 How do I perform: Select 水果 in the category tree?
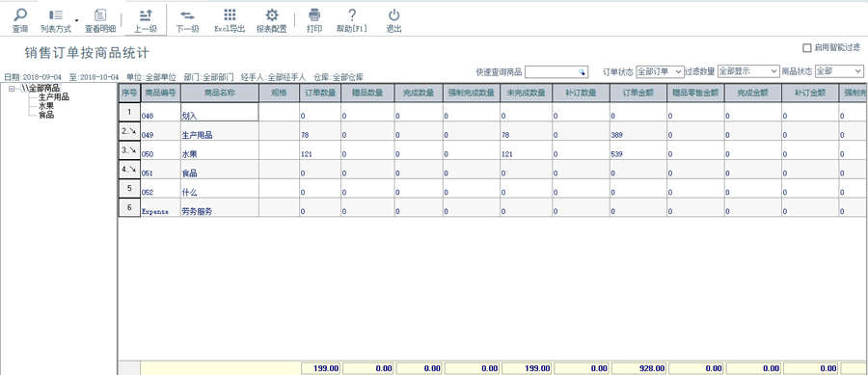(x=46, y=106)
